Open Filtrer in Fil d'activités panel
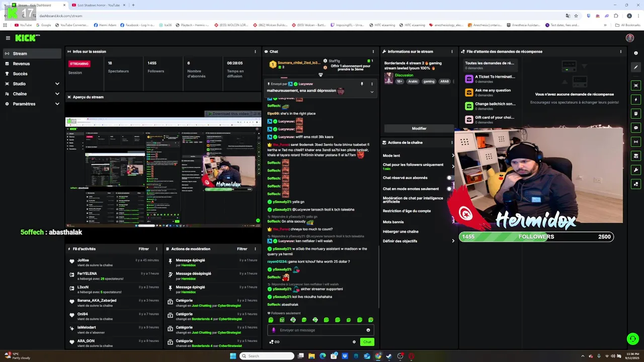The width and height of the screenshot is (644, 362). pyautogui.click(x=143, y=249)
